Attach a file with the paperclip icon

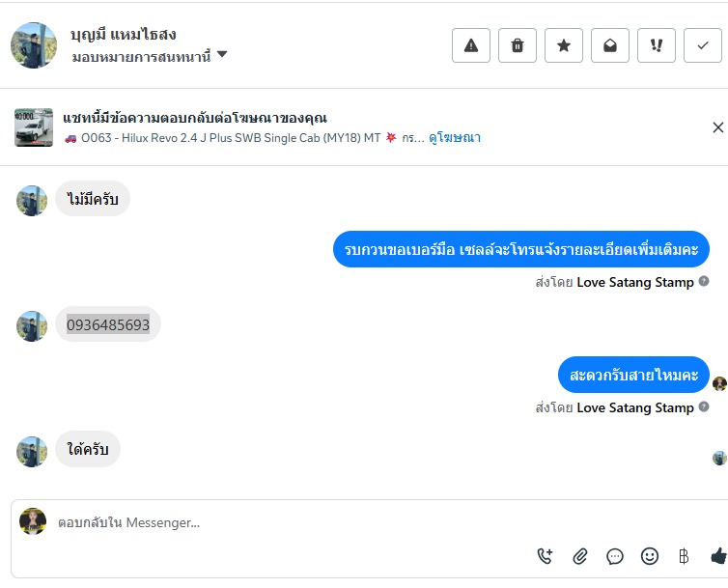(580, 555)
